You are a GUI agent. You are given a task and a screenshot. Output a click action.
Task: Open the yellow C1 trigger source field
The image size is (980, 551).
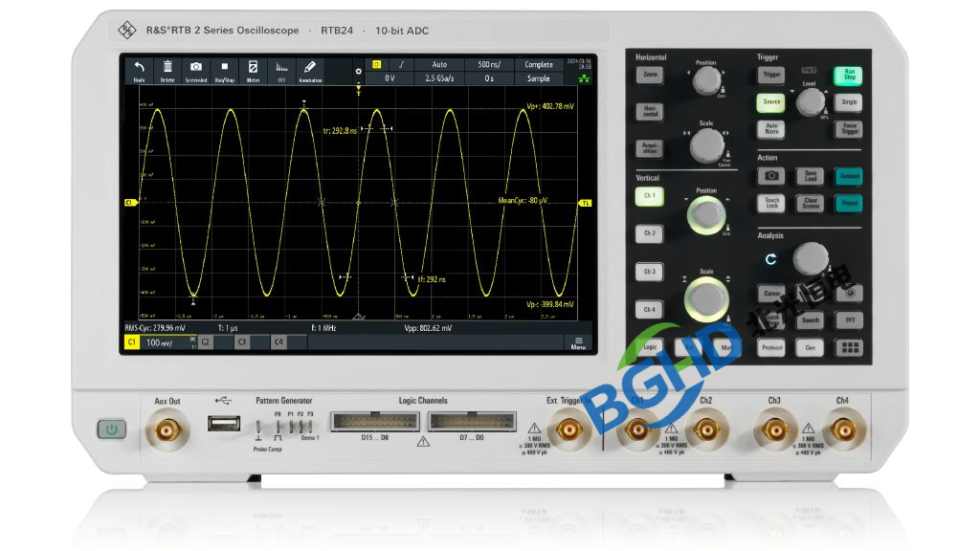coord(376,64)
